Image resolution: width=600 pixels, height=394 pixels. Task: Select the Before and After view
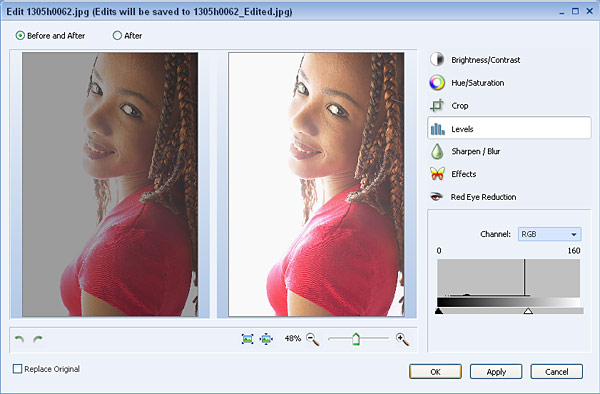[50, 36]
